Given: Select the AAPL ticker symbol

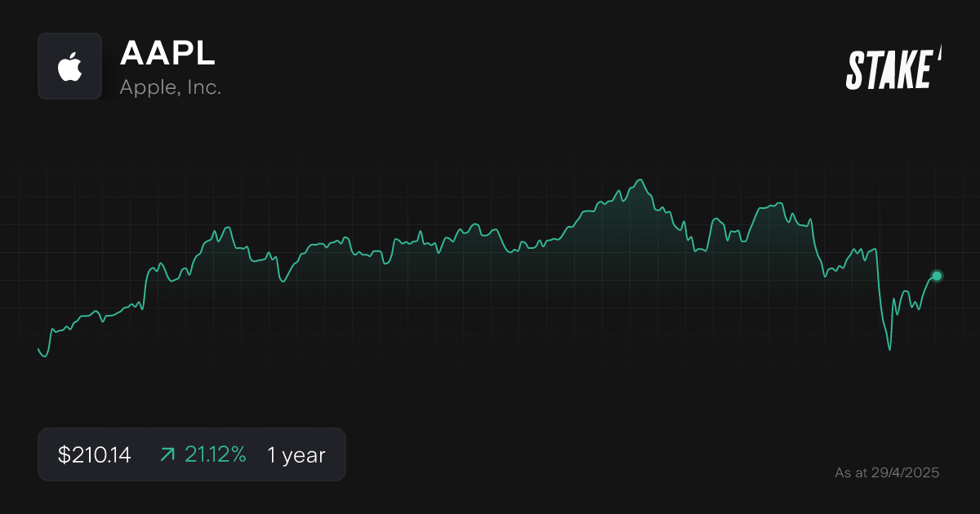Looking at the screenshot, I should click(x=167, y=55).
